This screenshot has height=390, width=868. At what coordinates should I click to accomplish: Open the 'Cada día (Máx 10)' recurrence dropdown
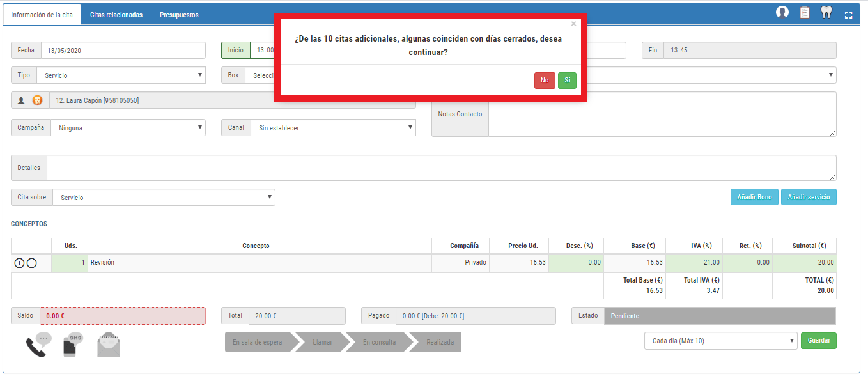[x=720, y=341]
